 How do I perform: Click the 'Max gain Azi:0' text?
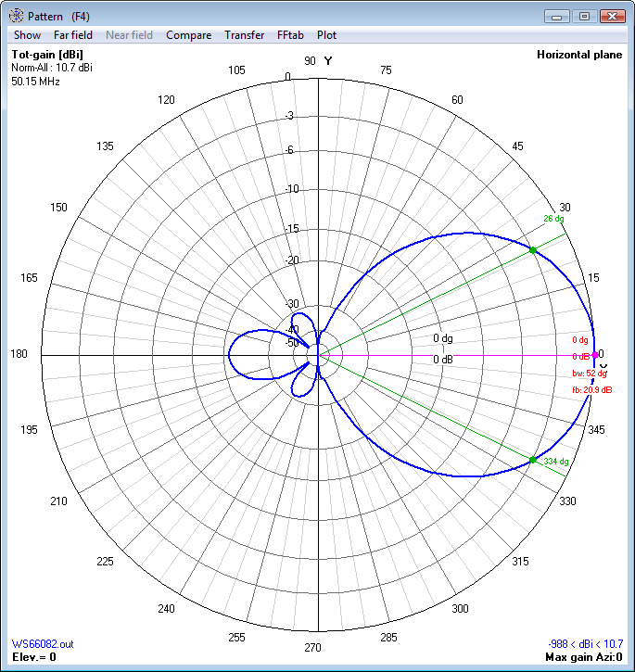583,657
